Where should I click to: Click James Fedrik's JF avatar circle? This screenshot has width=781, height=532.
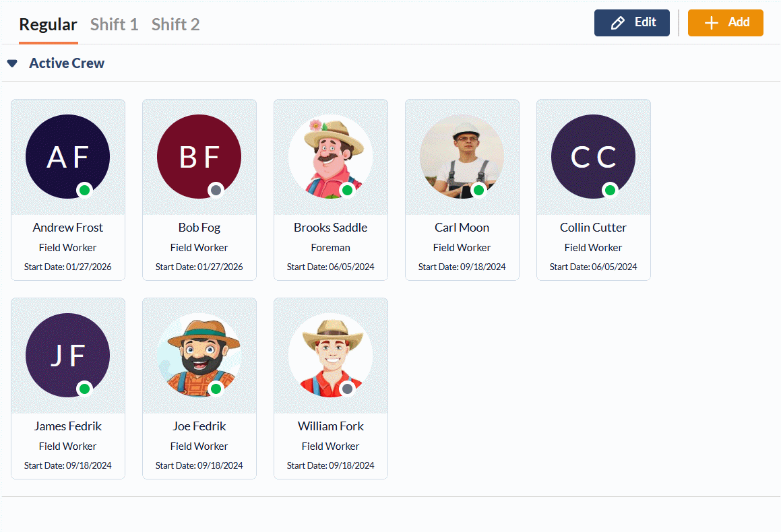tap(67, 355)
